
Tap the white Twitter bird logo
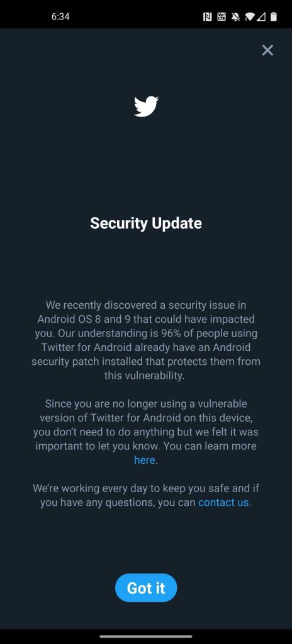[x=146, y=106]
